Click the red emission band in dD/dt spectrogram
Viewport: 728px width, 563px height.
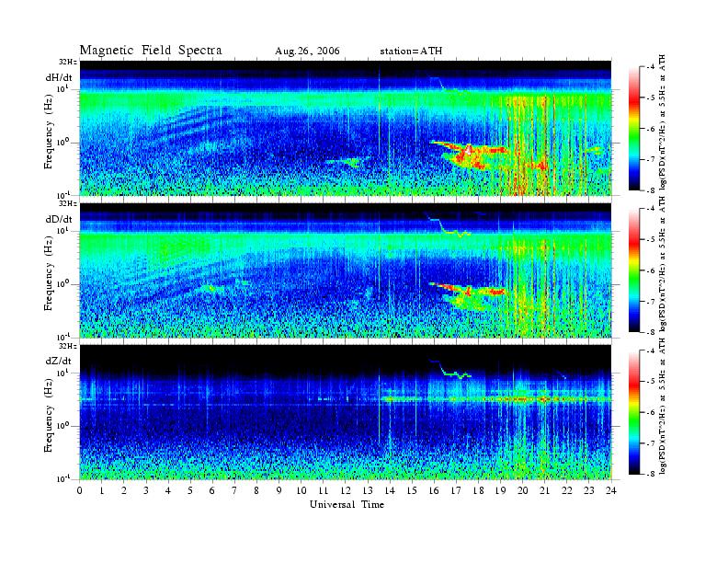click(x=468, y=290)
